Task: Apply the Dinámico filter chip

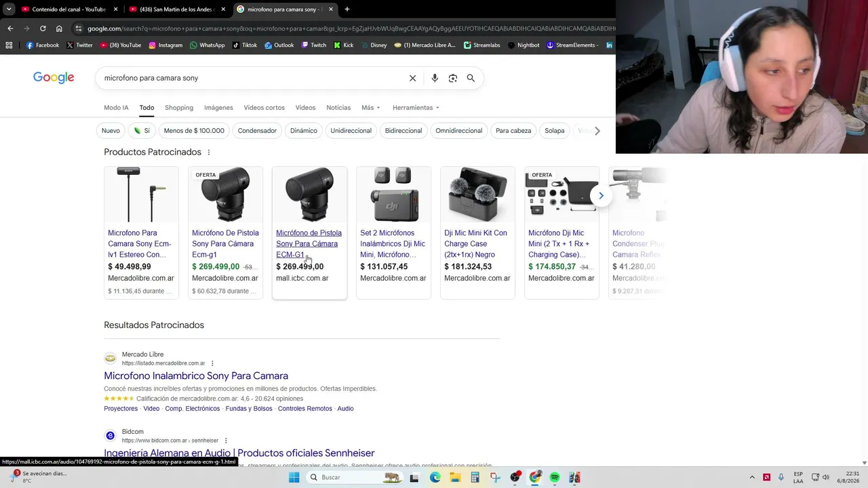Action: (304, 131)
